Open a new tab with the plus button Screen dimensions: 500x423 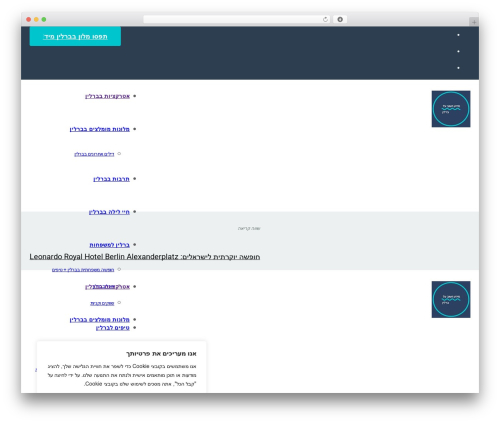pyautogui.click(x=474, y=22)
